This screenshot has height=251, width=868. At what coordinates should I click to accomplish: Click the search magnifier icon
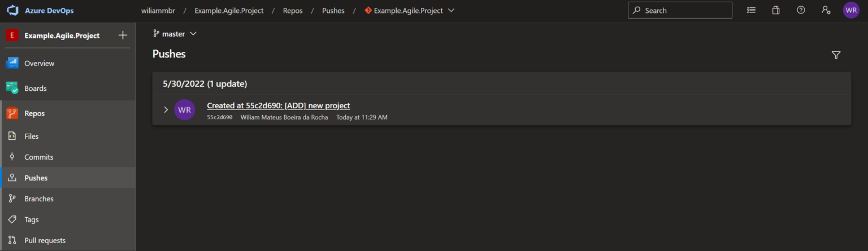[637, 10]
